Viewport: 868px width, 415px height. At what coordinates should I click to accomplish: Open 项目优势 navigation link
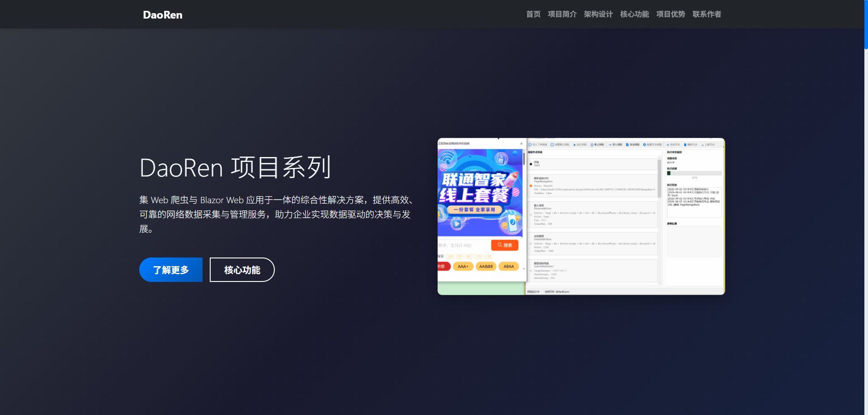click(671, 14)
